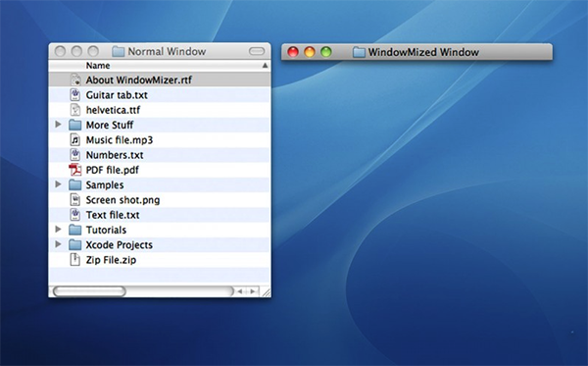Click the Screen shot.png image icon
588x366 pixels.
[75, 200]
